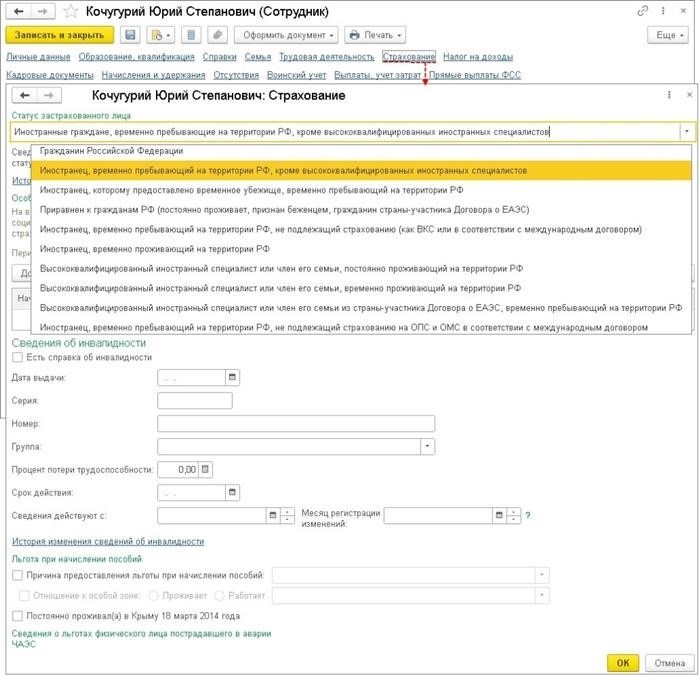The image size is (700, 675).
Task: Open the Трудовая деятельность link
Action: tap(327, 57)
